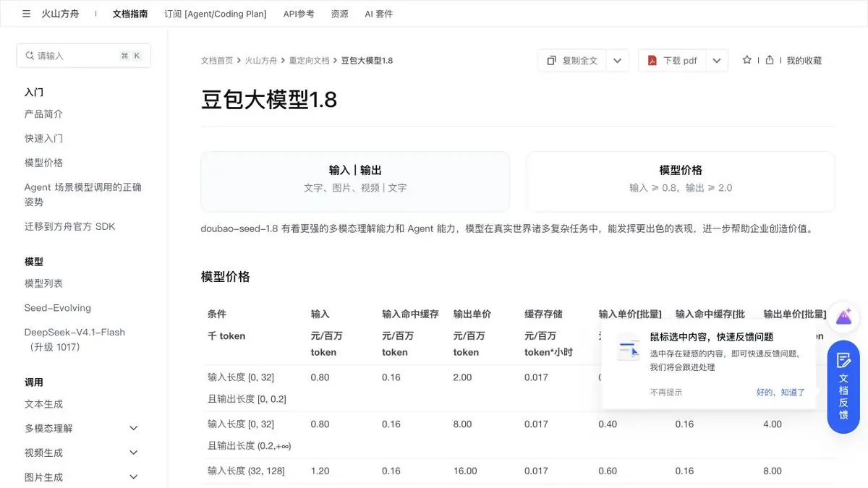The image size is (868, 488).
Task: Open the hamburger menu icon
Action: [27, 14]
